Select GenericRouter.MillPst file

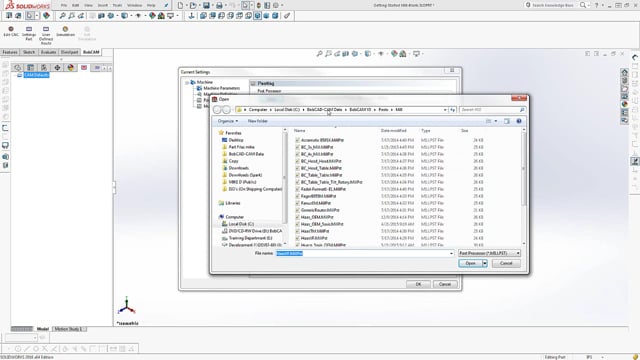click(320, 210)
